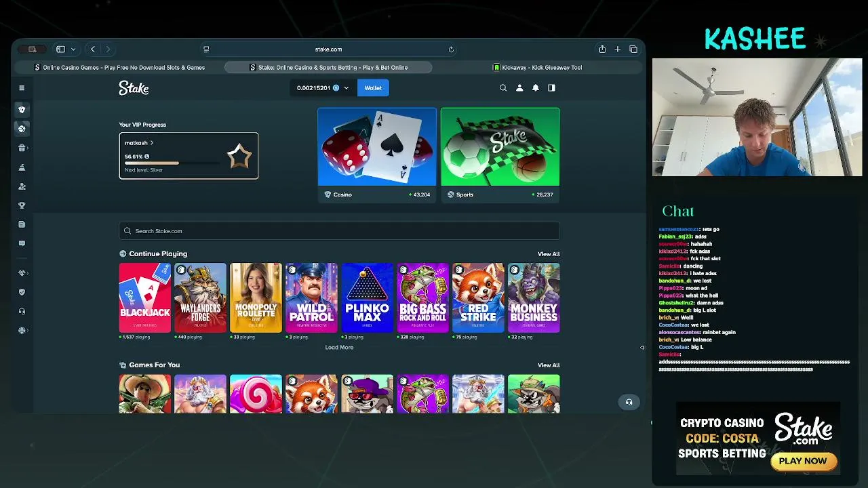The width and height of the screenshot is (868, 488).
Task: Click the Next level: Silver text
Action: point(144,170)
